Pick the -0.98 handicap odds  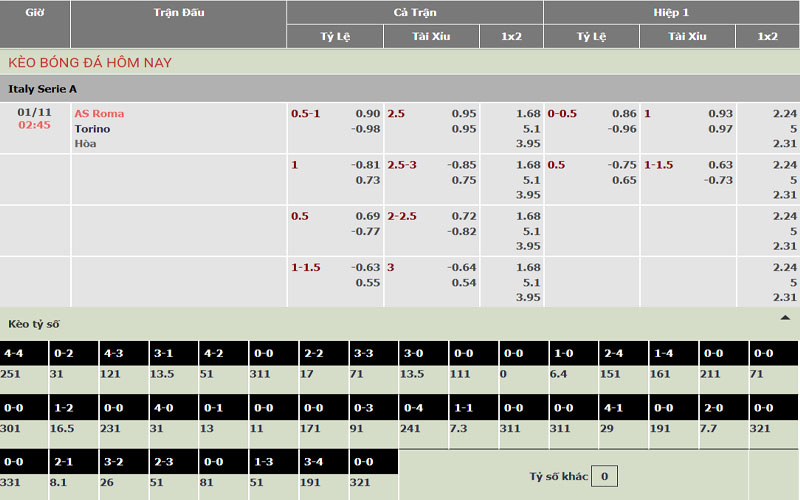[x=365, y=129]
